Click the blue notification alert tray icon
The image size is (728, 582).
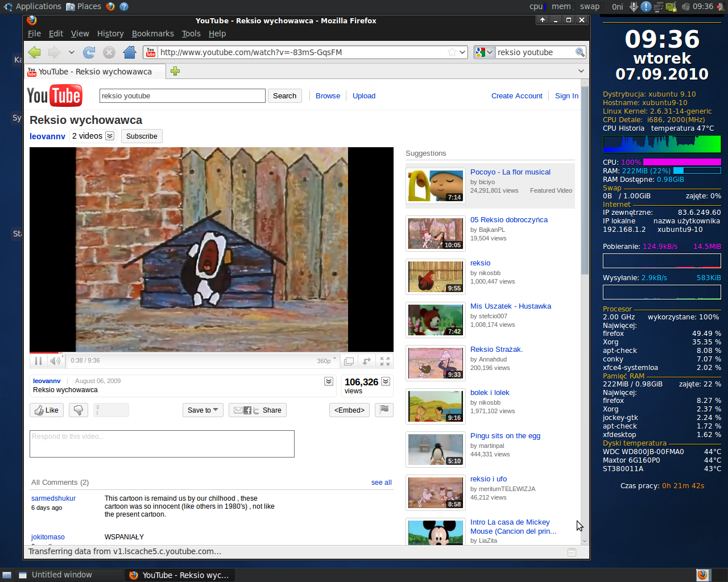[x=646, y=6]
